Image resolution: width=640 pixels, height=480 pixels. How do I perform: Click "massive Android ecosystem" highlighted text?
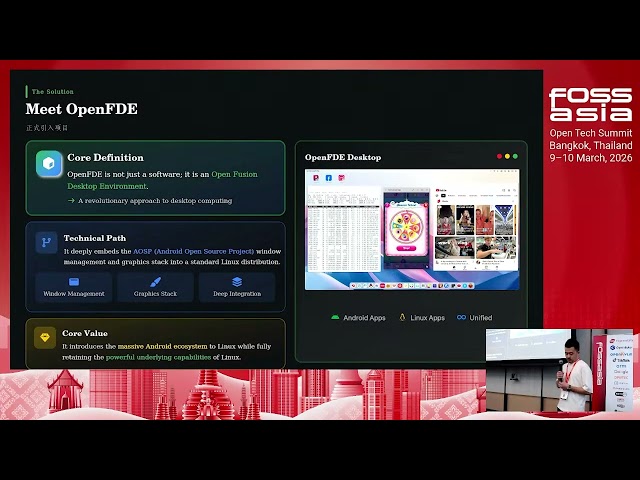(x=162, y=346)
